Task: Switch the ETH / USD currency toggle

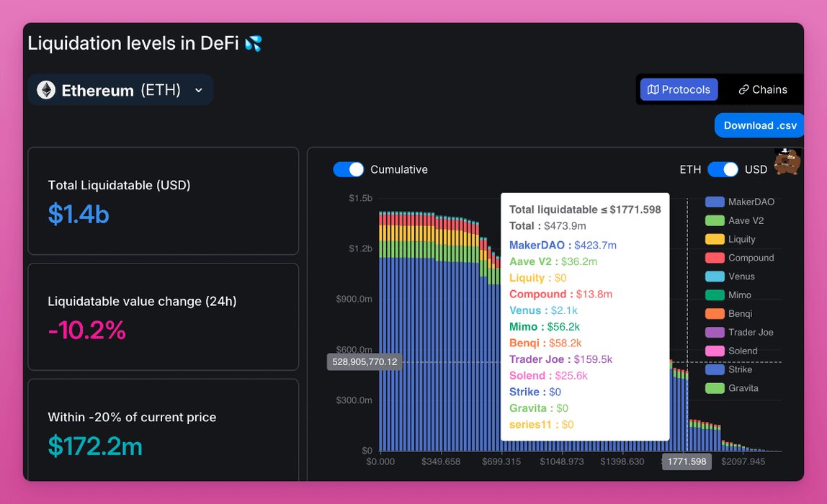Action: (x=723, y=169)
